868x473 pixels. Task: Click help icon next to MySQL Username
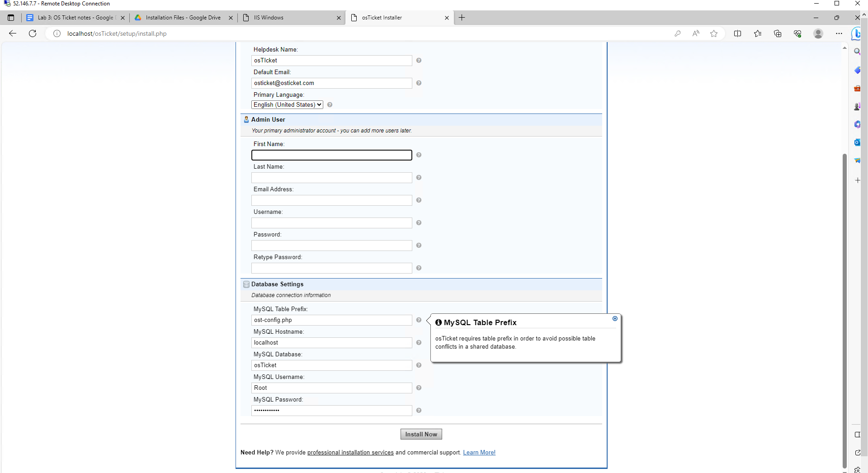[419, 388]
